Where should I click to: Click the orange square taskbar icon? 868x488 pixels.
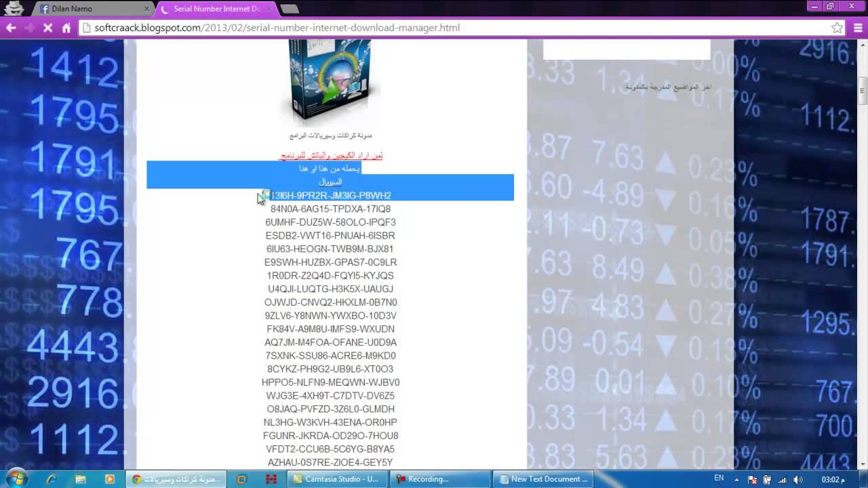pyautogui.click(x=241, y=479)
